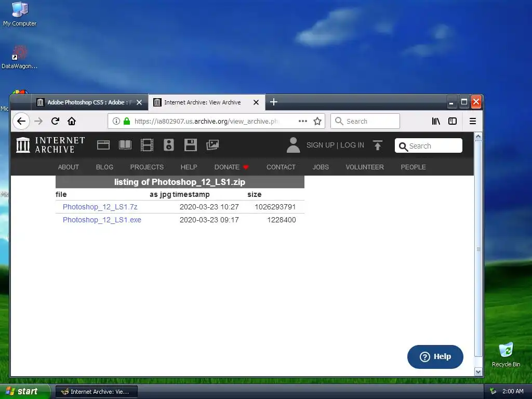Download Photoshop_12_LS1.exe file link

(102, 220)
